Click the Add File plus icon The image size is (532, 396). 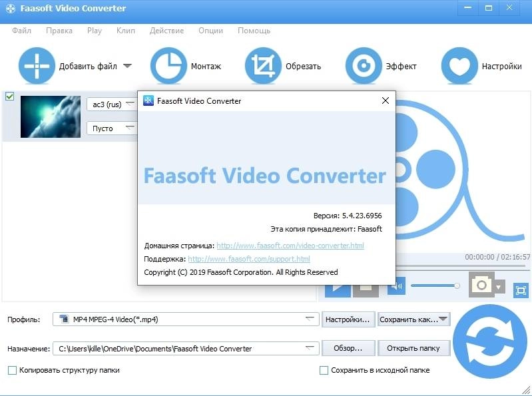click(x=37, y=66)
